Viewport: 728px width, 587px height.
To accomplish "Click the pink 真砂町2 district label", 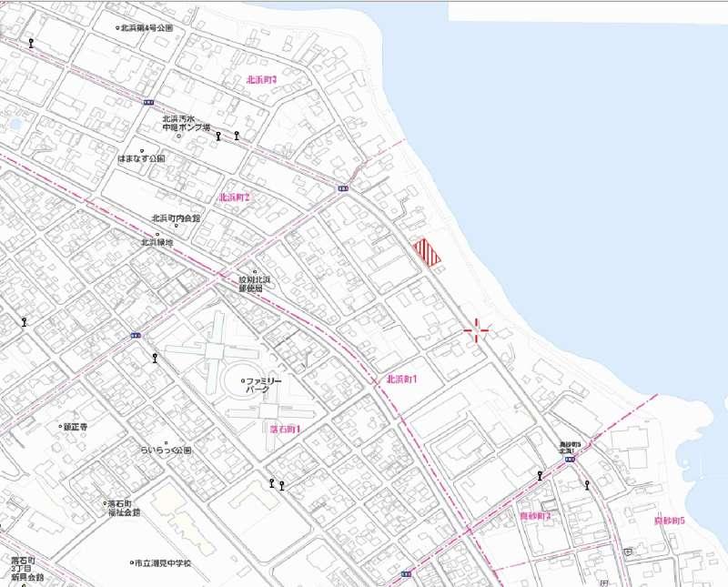I will (535, 516).
